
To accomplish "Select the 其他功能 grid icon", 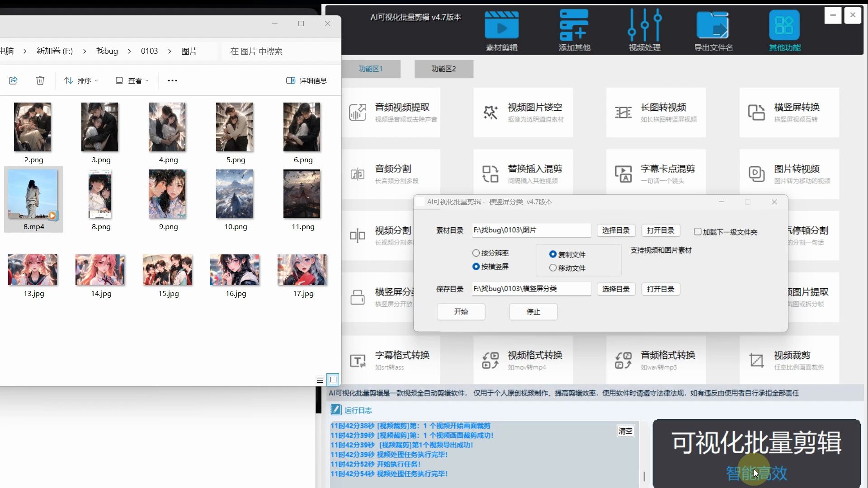I will (x=784, y=26).
